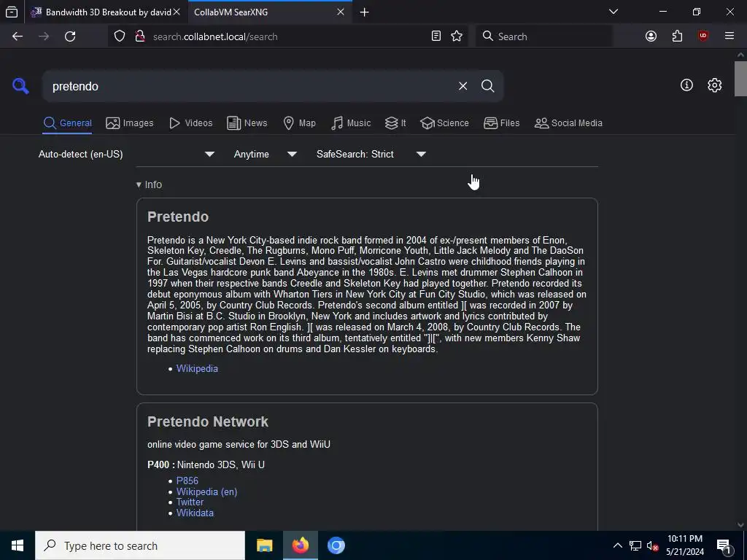Open Firefox View button
The width and height of the screenshot is (747, 560).
12,12
